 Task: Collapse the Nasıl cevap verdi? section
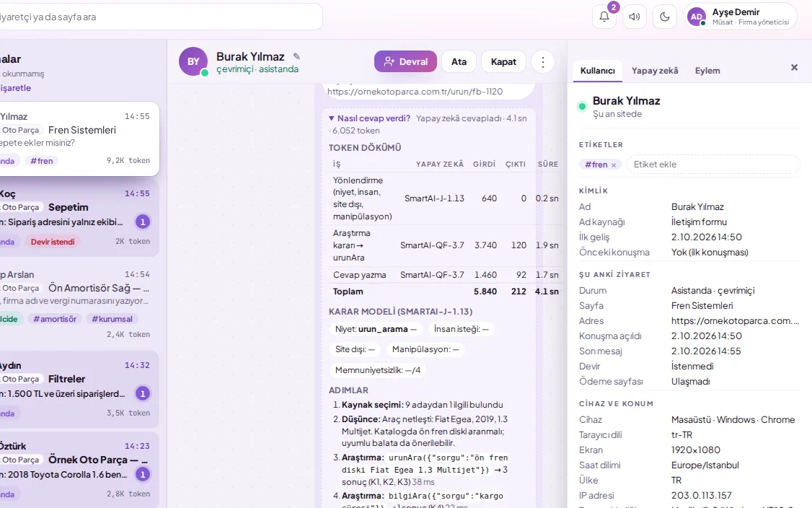click(369, 118)
